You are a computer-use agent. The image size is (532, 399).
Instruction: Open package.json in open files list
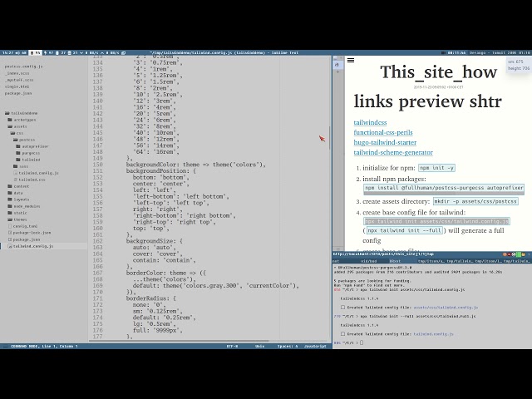(18, 93)
